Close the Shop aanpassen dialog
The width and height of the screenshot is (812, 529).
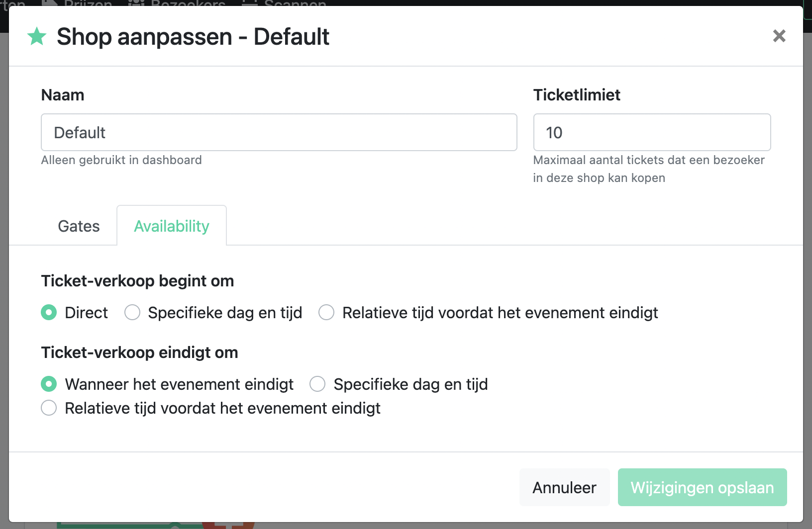(779, 36)
